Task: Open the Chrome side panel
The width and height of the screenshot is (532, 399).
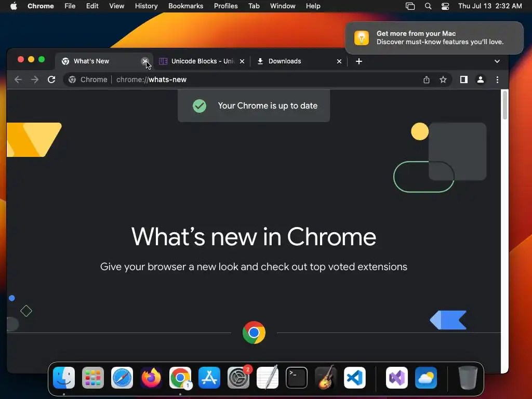Action: point(464,79)
